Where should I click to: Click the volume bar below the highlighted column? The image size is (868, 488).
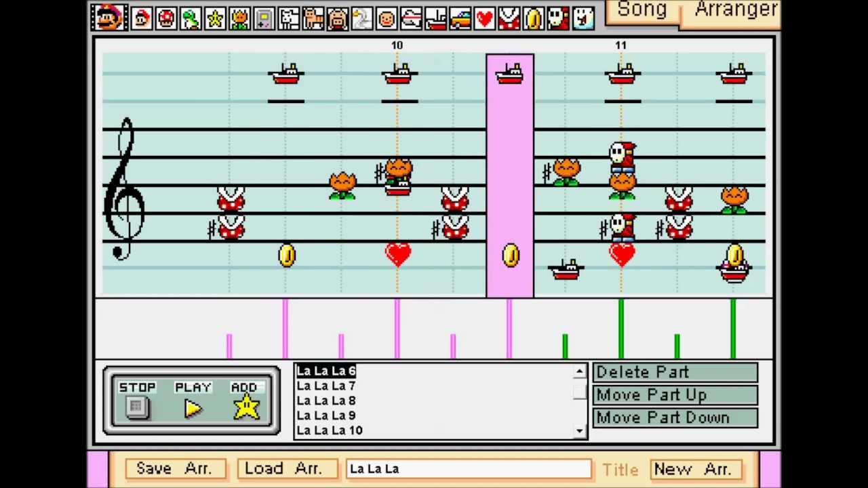click(x=509, y=329)
